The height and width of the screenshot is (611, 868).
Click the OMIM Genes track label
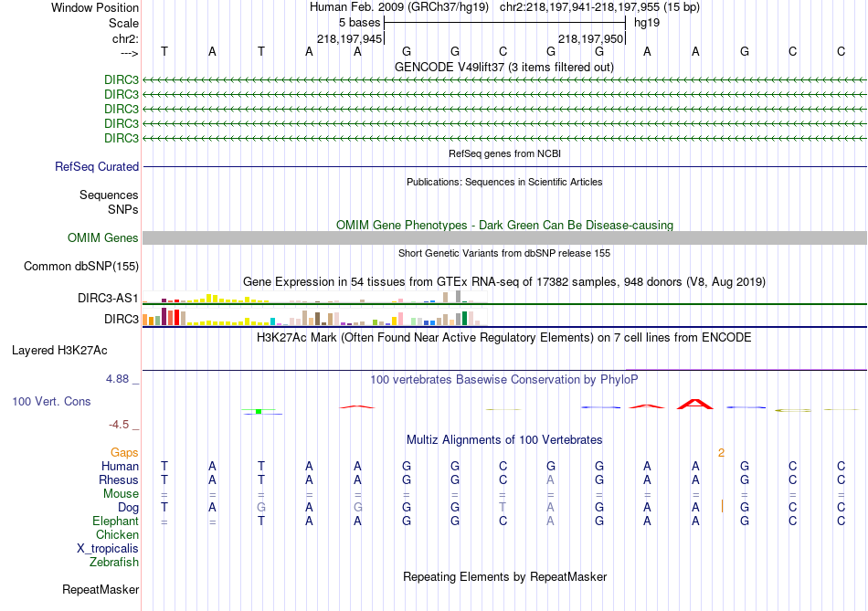pos(103,238)
